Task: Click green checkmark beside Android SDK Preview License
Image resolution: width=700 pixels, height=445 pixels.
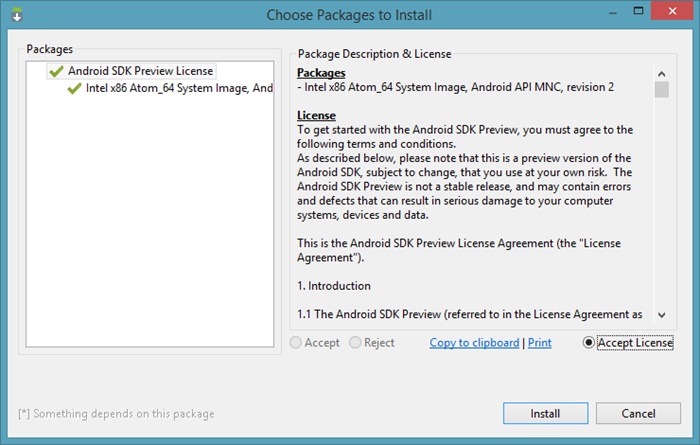Action: [x=56, y=71]
